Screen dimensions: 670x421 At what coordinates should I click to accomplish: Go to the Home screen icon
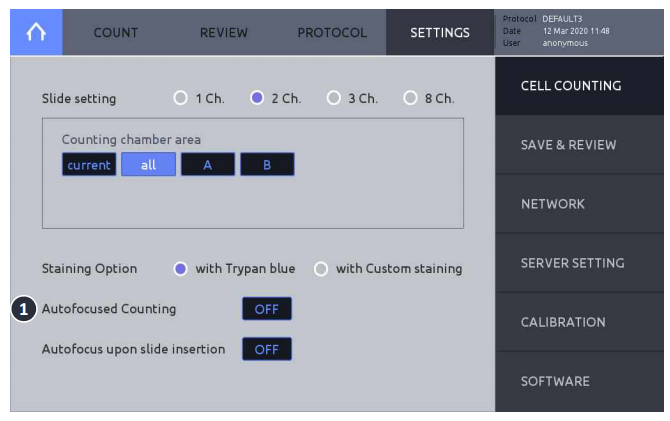tap(36, 32)
